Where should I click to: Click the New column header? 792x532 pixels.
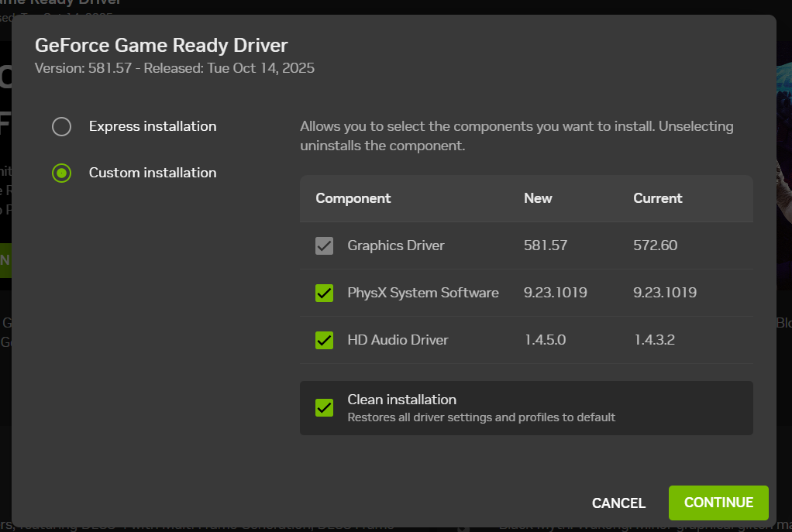pyautogui.click(x=538, y=198)
